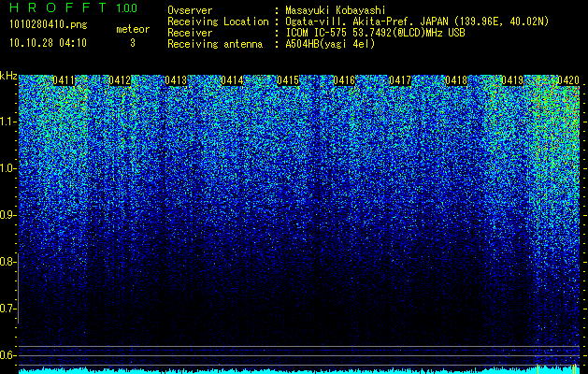This screenshot has width=588, height=374.
Task: Click the cyan signal level strip at bottom
Action: pos(299,370)
